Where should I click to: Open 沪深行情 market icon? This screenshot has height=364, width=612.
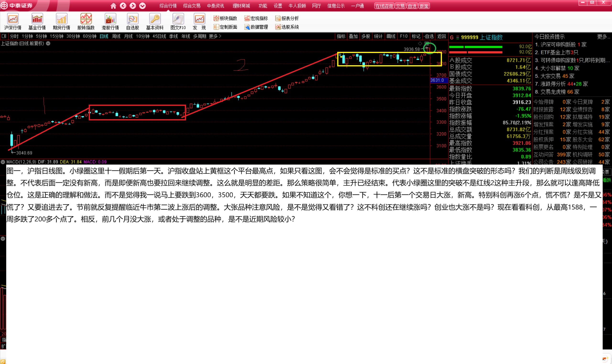click(x=13, y=19)
